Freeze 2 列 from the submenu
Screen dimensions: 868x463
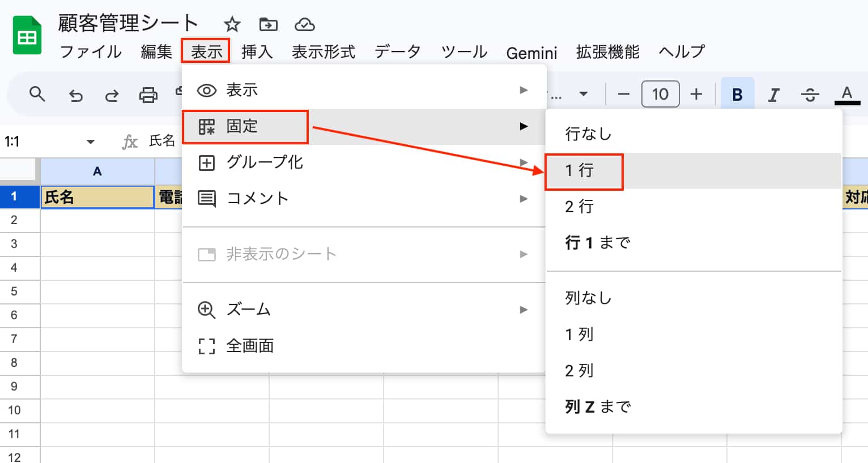(x=693, y=371)
